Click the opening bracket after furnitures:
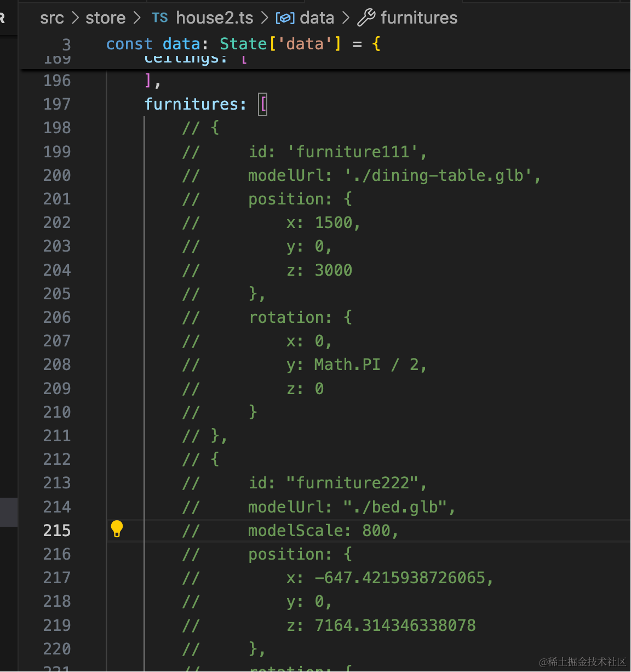 pos(263,104)
